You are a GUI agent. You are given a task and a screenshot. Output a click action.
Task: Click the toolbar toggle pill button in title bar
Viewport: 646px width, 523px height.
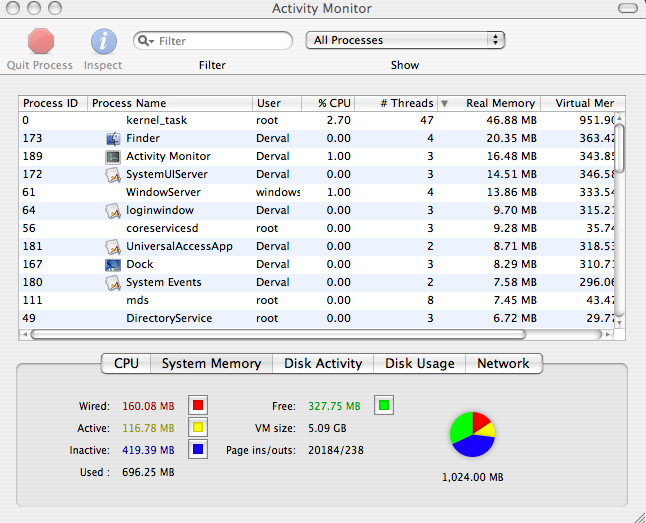(627, 8)
